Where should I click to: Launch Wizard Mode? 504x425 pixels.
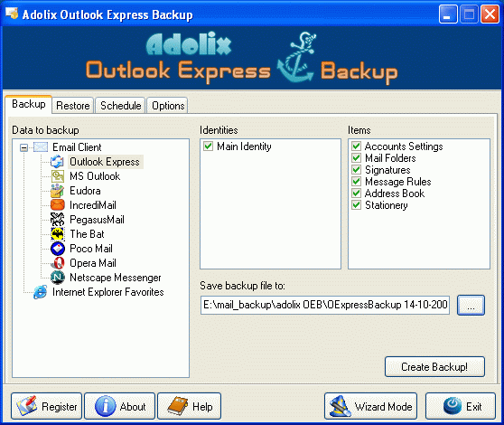click(x=370, y=406)
